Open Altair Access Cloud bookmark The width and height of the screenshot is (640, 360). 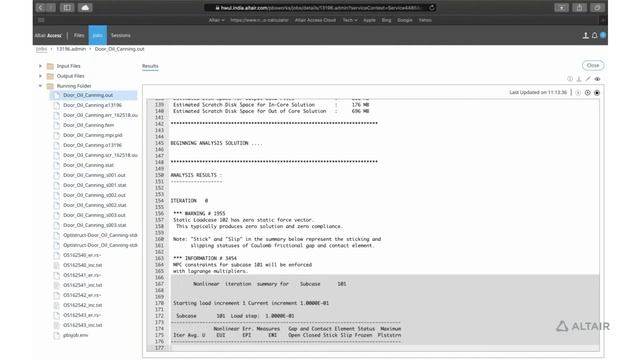pyautogui.click(x=315, y=20)
